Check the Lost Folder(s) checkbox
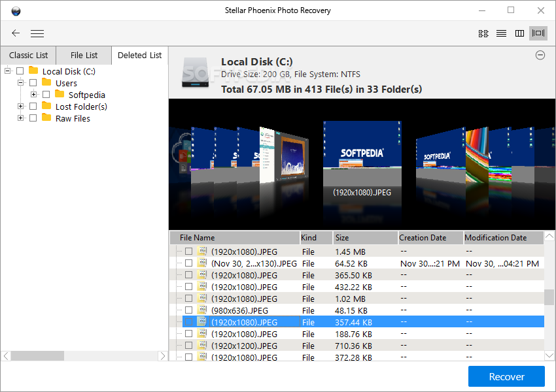Viewport: 556px width, 392px height. (x=33, y=106)
